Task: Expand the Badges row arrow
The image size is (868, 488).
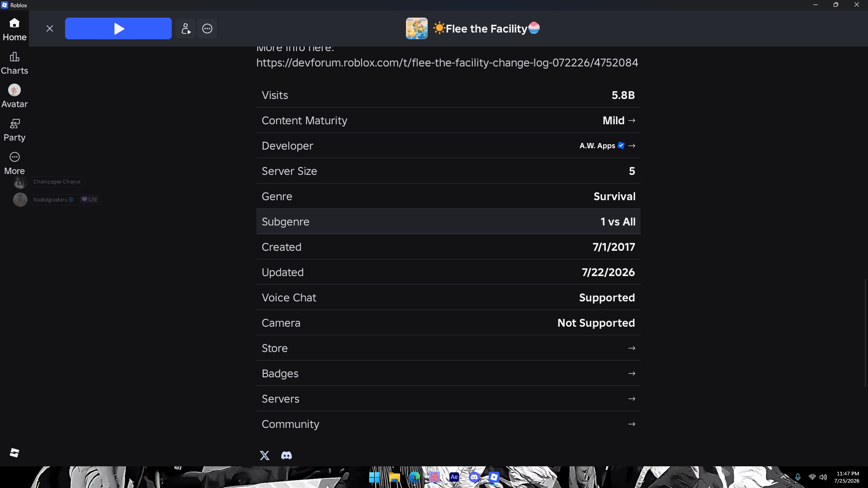Action: coord(632,373)
